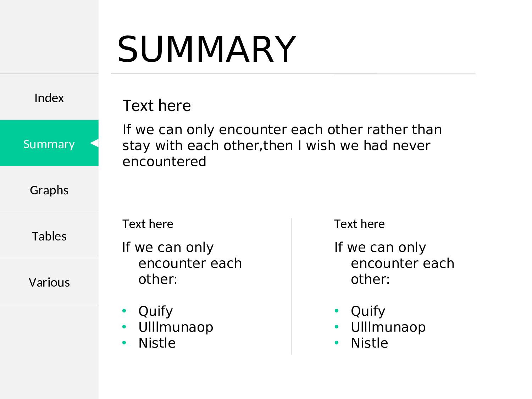Screen dimensions: 532x399
Task: Click the SUMMARY slide title
Action: tap(206, 49)
